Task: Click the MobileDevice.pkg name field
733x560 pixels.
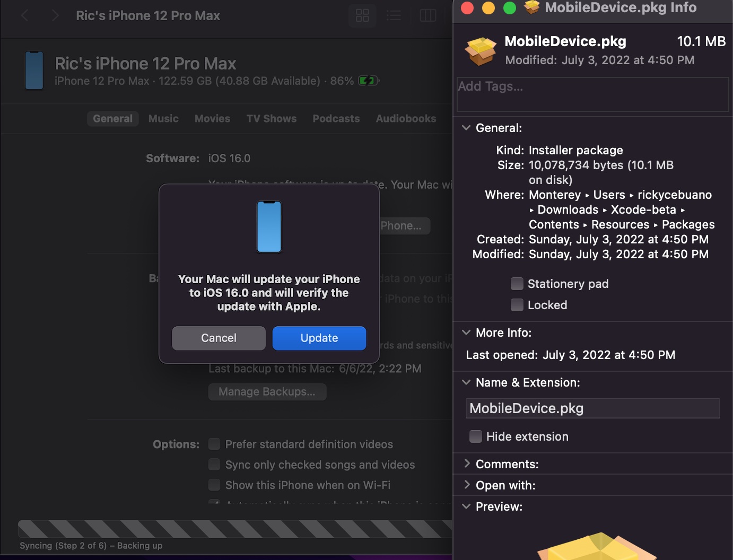Action: point(592,408)
